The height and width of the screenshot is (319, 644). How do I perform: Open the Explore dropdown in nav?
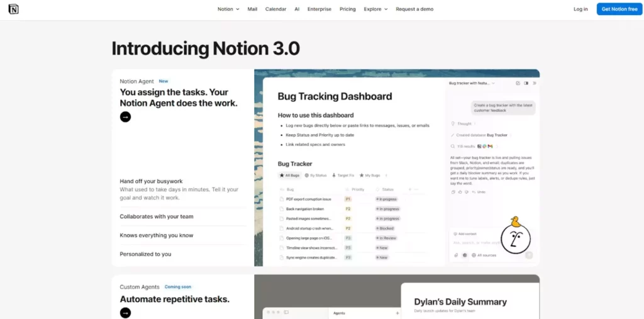(375, 9)
